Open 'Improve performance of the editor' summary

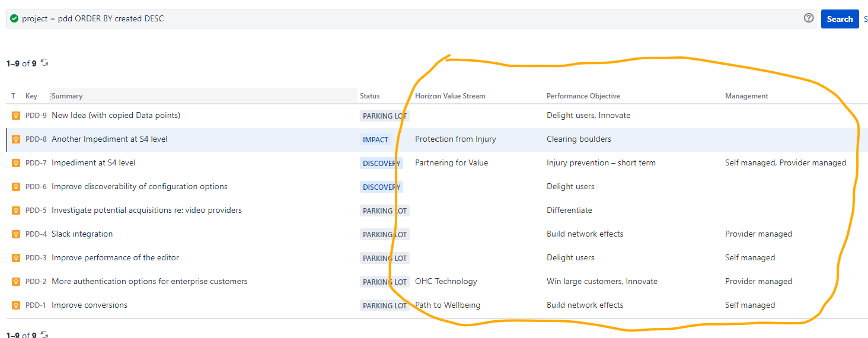pos(115,258)
